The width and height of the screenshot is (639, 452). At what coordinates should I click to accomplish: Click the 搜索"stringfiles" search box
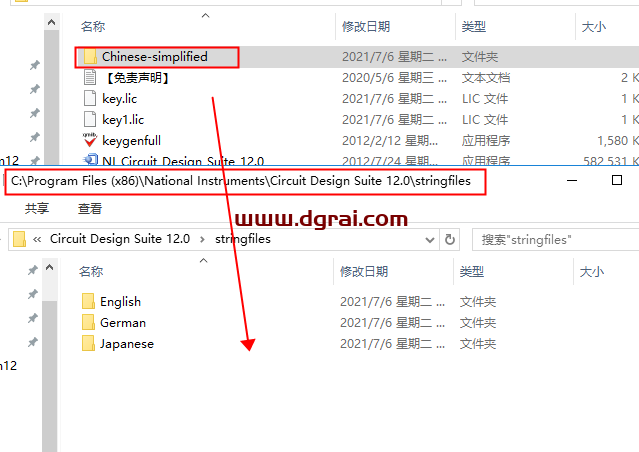pyautogui.click(x=550, y=240)
